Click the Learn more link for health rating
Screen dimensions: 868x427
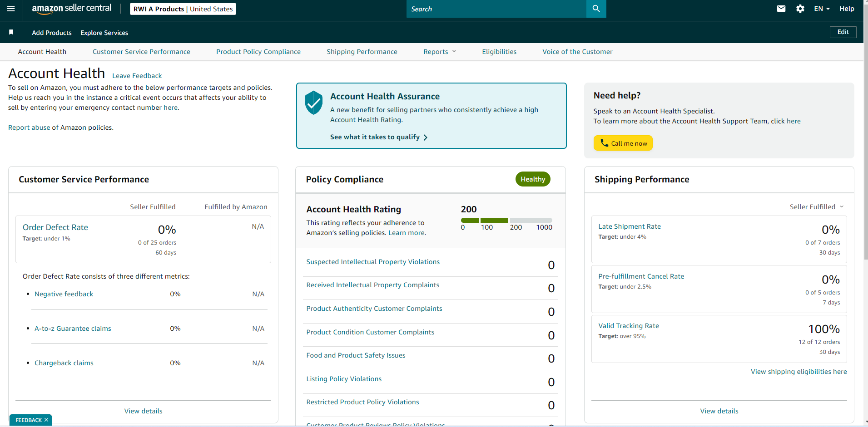(x=407, y=233)
